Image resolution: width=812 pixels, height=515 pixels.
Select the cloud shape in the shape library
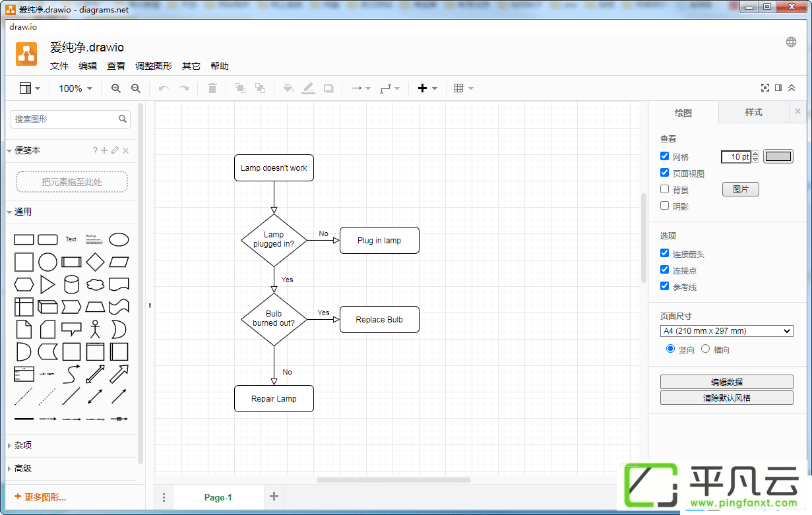(95, 284)
